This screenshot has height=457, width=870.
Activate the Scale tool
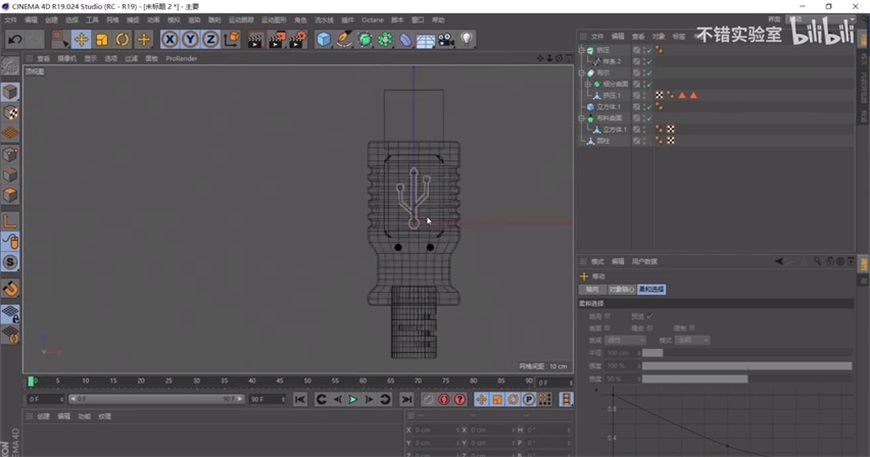tap(102, 39)
